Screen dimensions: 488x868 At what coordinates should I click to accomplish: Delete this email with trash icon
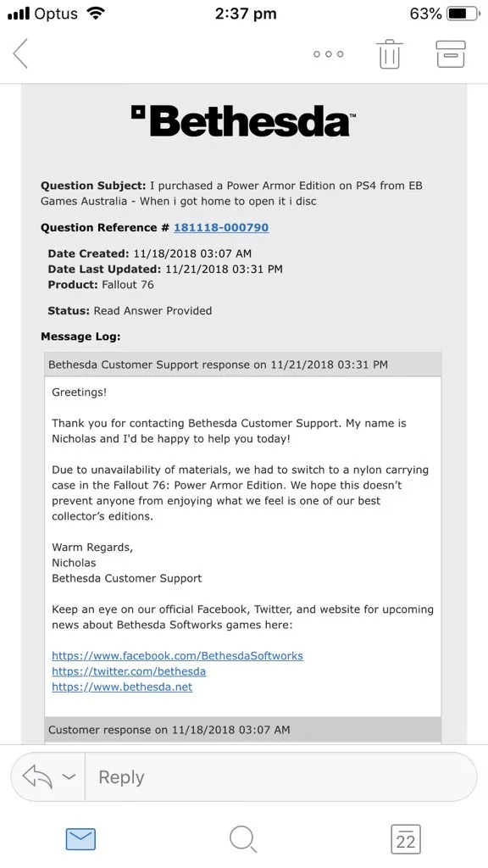coord(390,53)
